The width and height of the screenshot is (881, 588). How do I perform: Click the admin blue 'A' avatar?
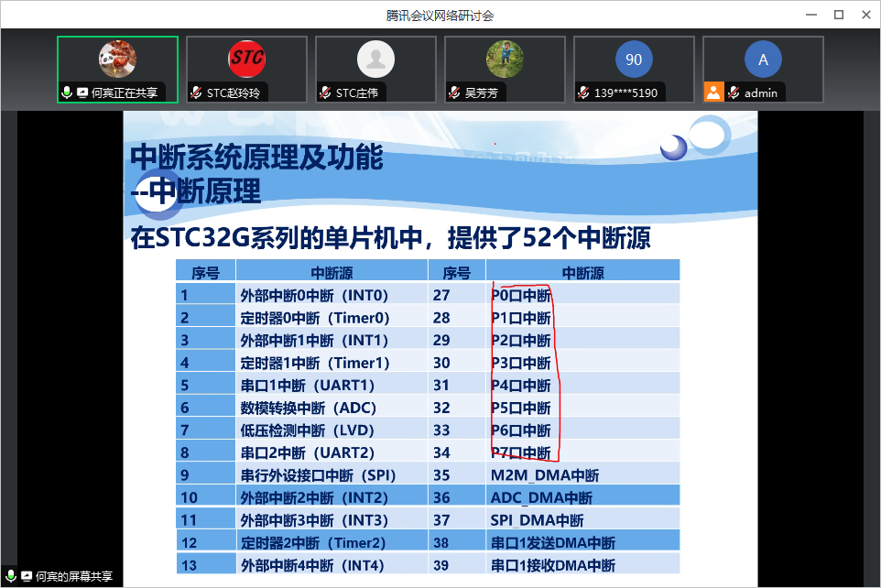pos(763,59)
